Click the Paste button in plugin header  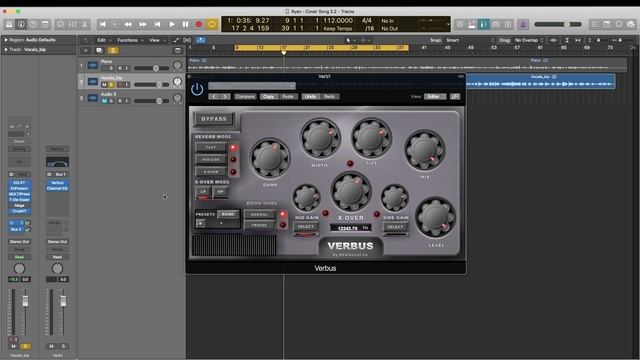[x=288, y=97]
